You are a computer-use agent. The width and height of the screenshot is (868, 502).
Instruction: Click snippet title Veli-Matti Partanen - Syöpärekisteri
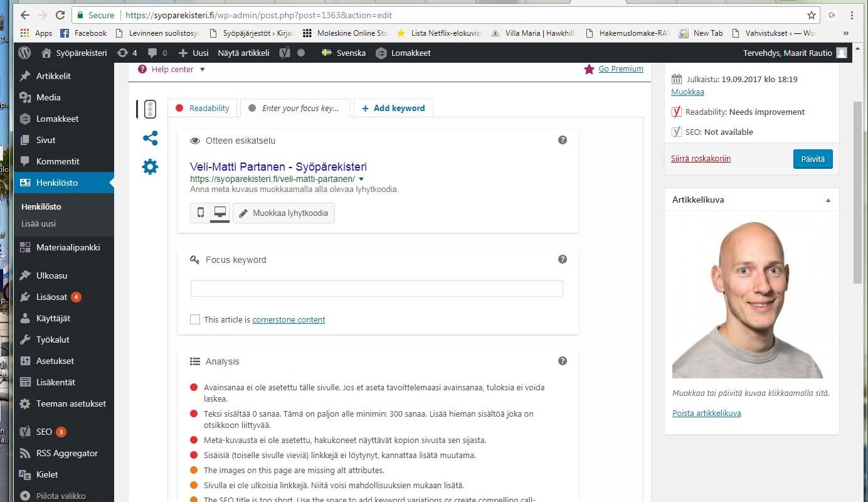point(278,167)
